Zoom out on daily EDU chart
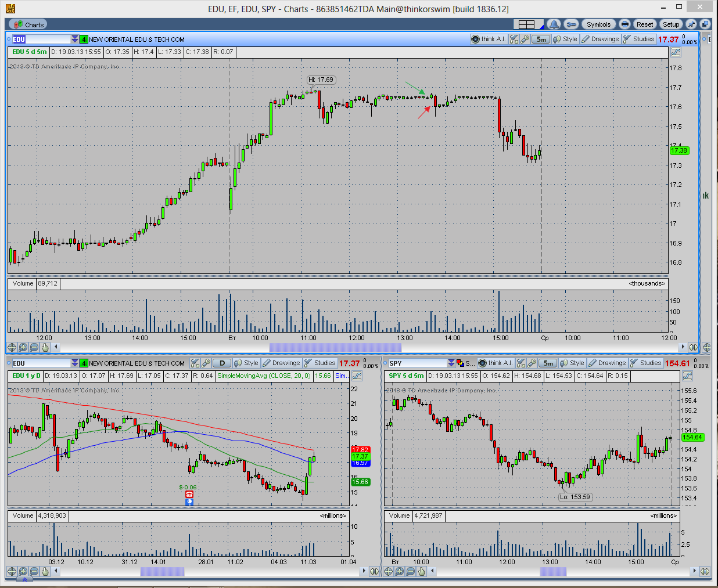The image size is (718, 588). (x=34, y=571)
